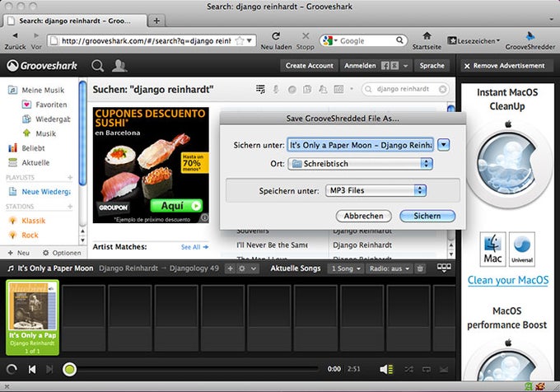Clear queue with the trash icon
The height and width of the screenshot is (392, 560).
pos(420,268)
